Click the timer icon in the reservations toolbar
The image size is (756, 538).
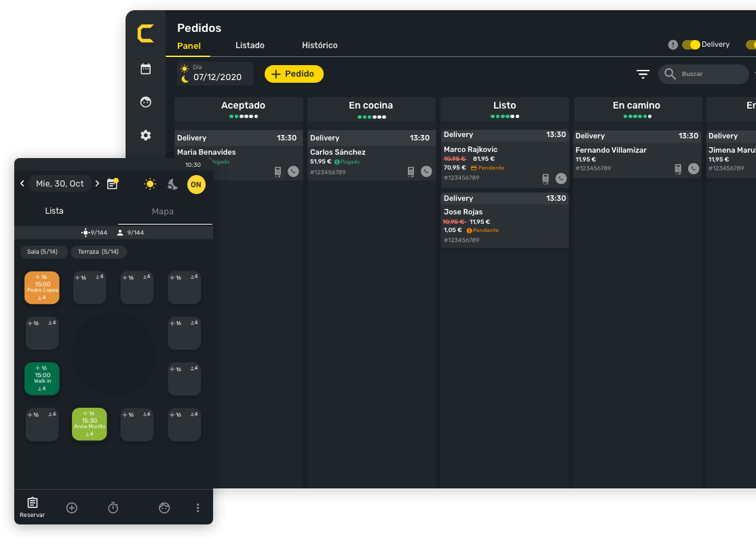point(113,507)
